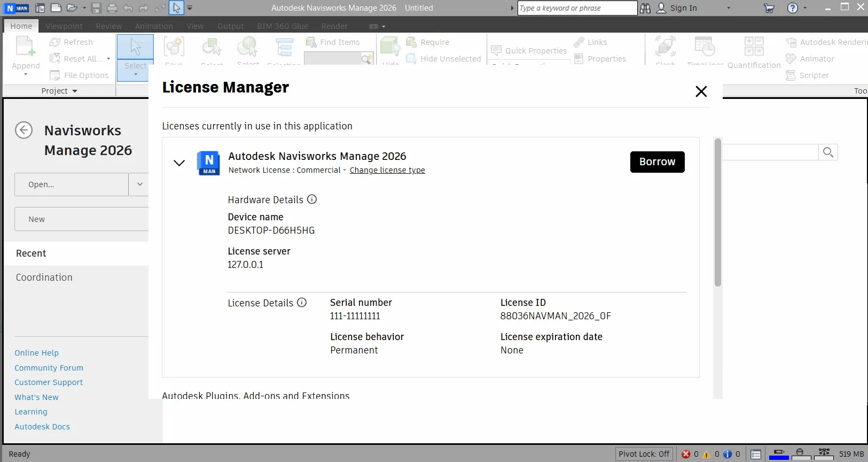Screen dimensions: 868x462
Task: Open the Community Forum link
Action: pos(49,368)
